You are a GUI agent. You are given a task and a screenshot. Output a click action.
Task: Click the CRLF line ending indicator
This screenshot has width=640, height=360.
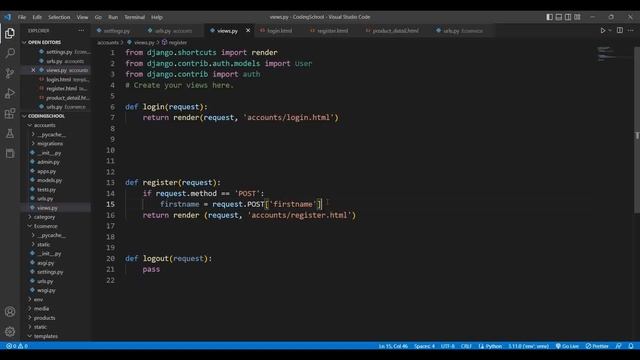pyautogui.click(x=467, y=346)
